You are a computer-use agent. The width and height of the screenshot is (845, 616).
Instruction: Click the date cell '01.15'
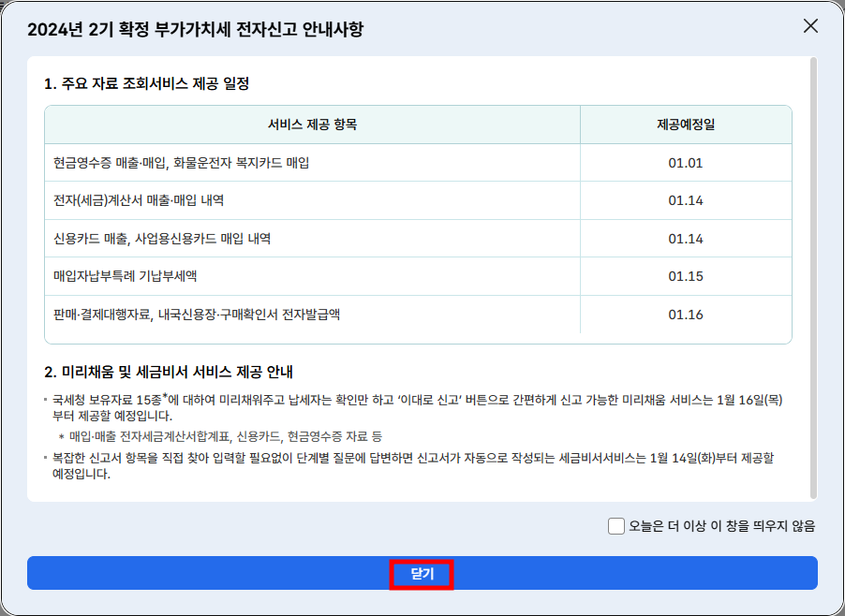[686, 277]
